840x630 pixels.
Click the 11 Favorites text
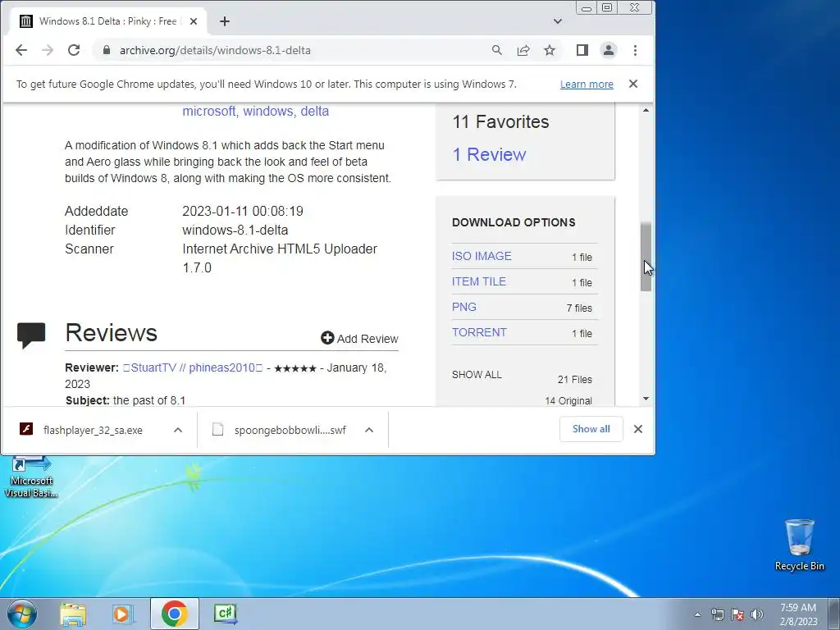coord(501,121)
